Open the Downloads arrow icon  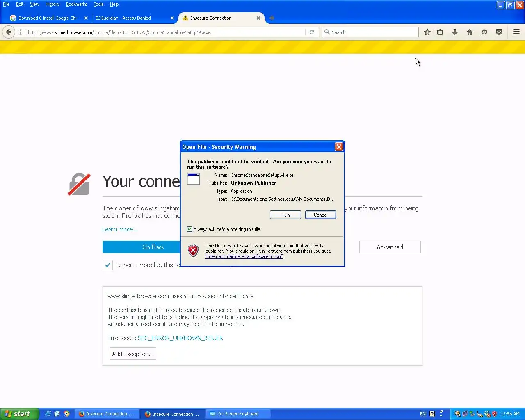pos(455,32)
